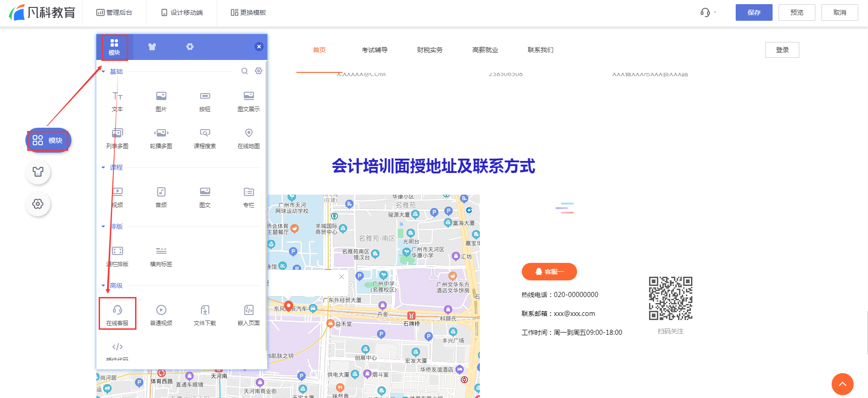The width and height of the screenshot is (868, 398).
Task: Click the 预览 preview button
Action: pos(797,12)
